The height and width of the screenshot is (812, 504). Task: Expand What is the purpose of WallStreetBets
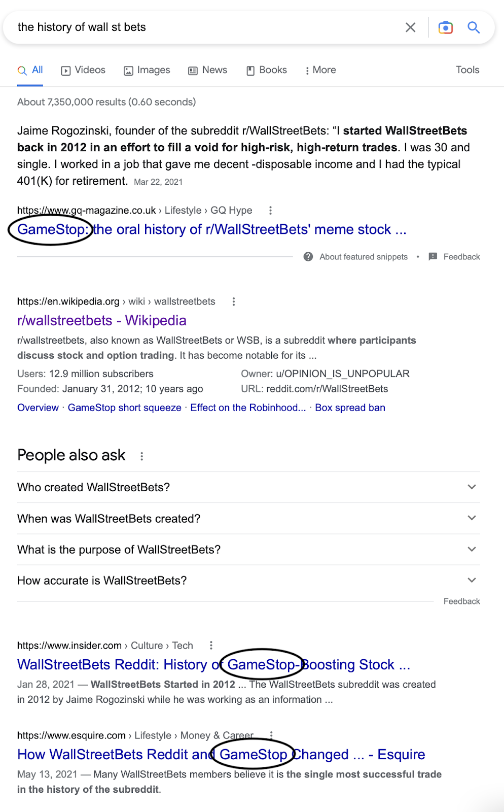[x=248, y=549]
